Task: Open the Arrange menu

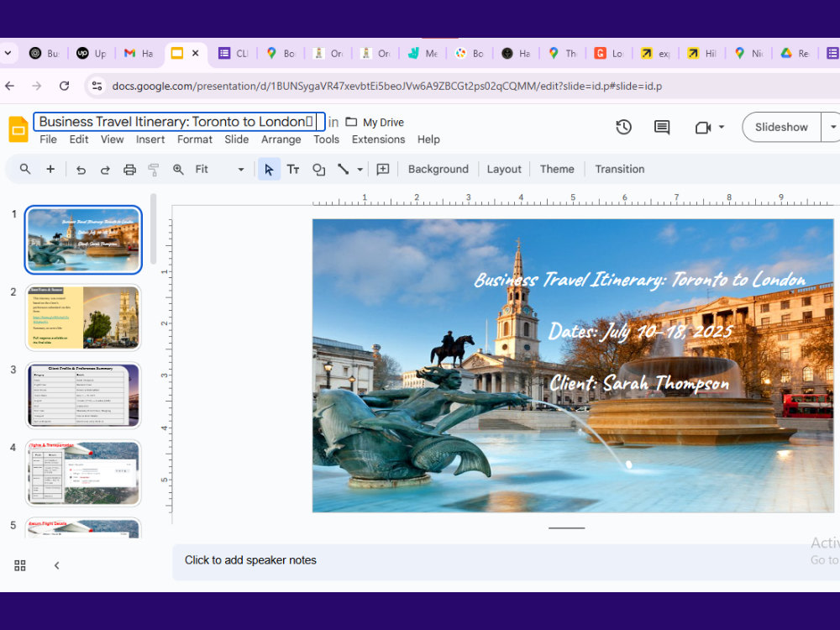Action: click(281, 139)
